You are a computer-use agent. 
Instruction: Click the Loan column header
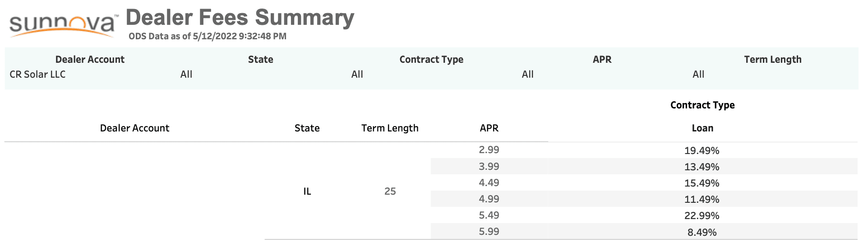[x=702, y=128]
